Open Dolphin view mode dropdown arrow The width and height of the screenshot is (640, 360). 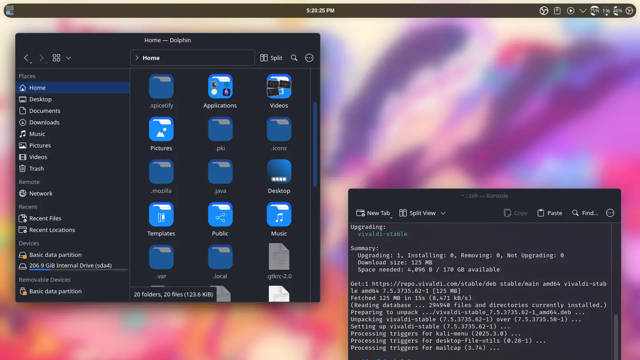[x=69, y=58]
